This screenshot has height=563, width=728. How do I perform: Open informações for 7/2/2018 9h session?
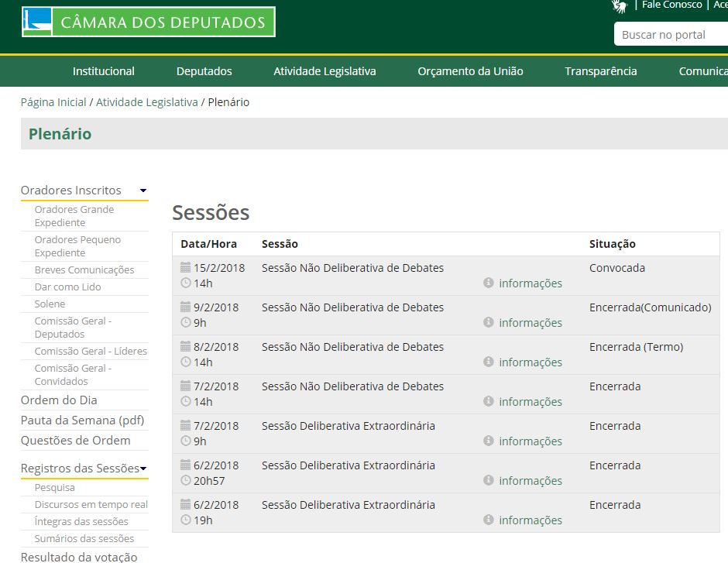coord(531,441)
